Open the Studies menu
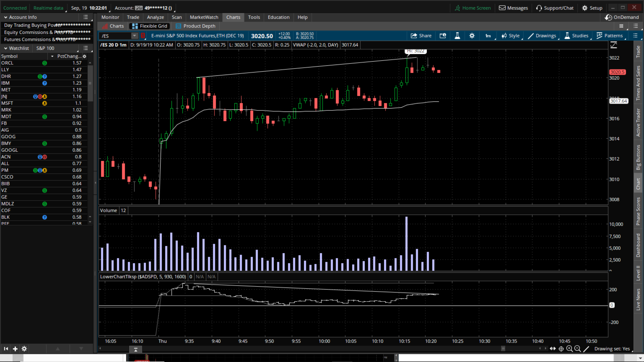This screenshot has width=644, height=362. coord(577,36)
